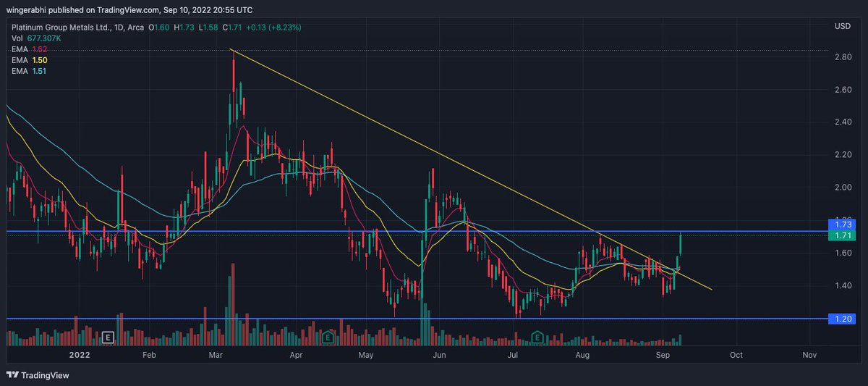
Task: Click the Oct label on the time axis
Action: click(x=736, y=356)
